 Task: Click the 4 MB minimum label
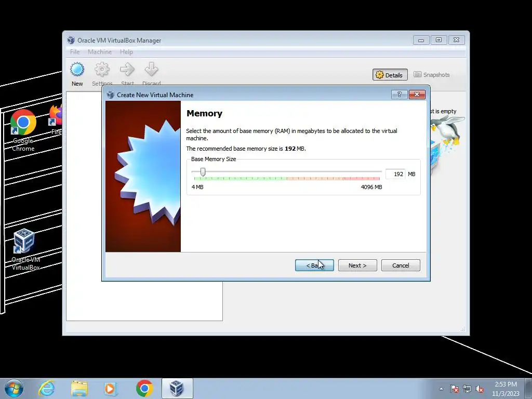click(197, 187)
